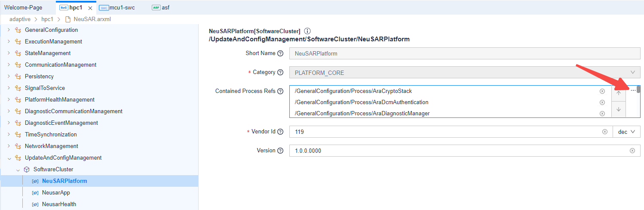Move selected process ref down arrow
Viewport: 644px width, 210px height.
point(618,109)
